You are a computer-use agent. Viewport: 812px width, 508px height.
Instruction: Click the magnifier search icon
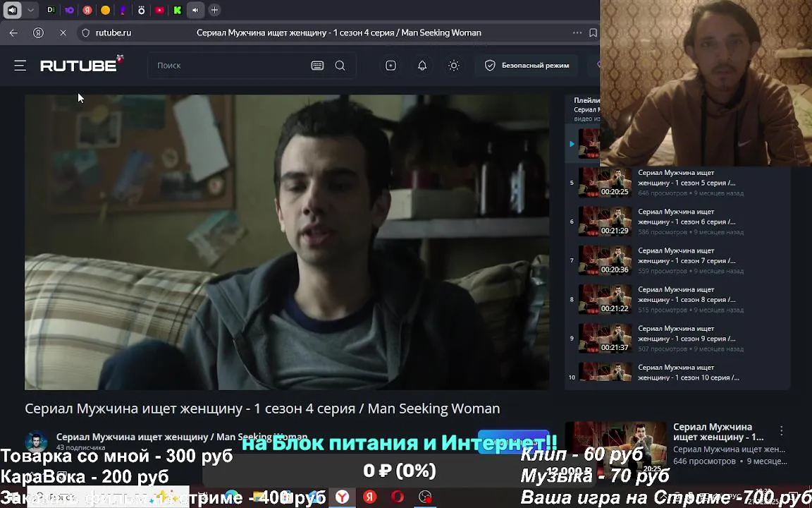(x=340, y=66)
